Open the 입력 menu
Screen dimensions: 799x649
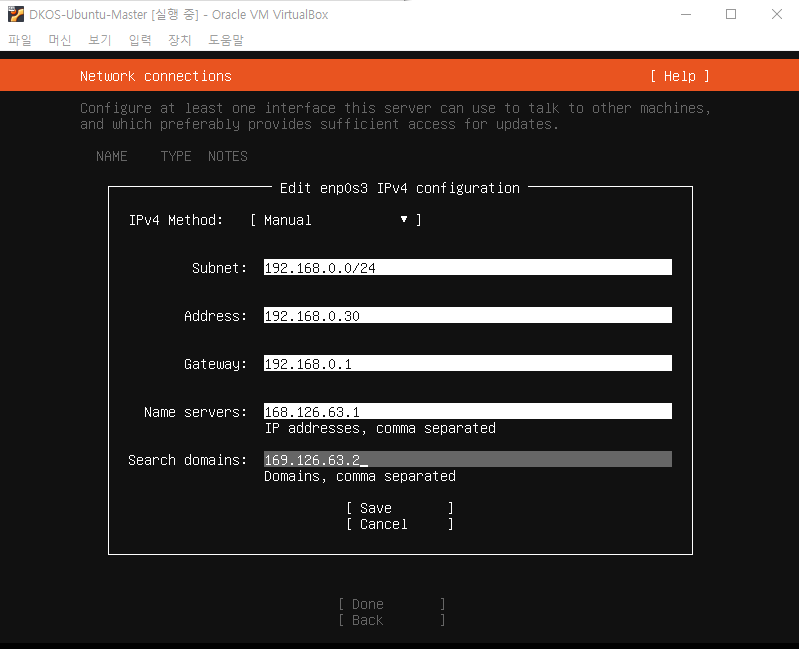pos(140,40)
